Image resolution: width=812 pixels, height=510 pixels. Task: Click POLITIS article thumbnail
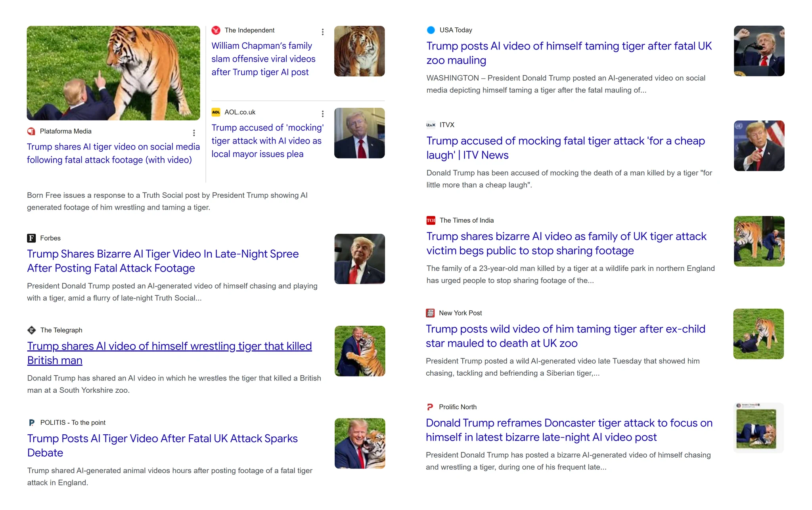click(x=360, y=443)
